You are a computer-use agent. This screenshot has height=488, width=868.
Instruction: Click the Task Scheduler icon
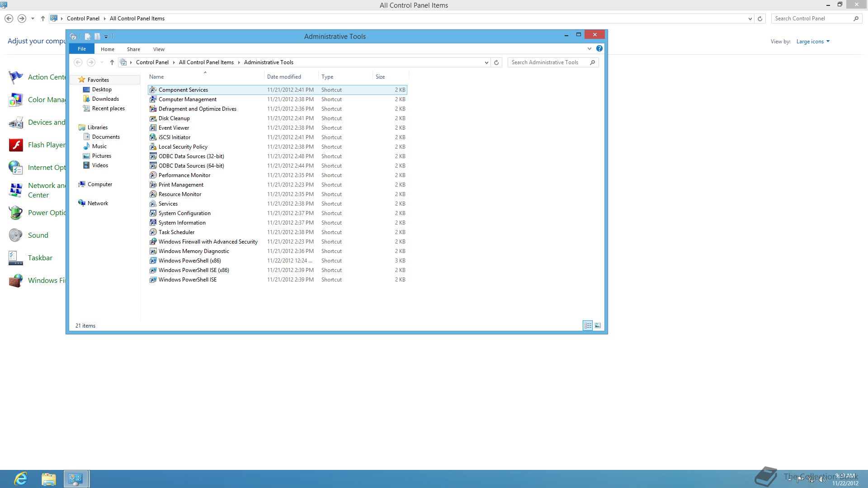click(x=153, y=232)
